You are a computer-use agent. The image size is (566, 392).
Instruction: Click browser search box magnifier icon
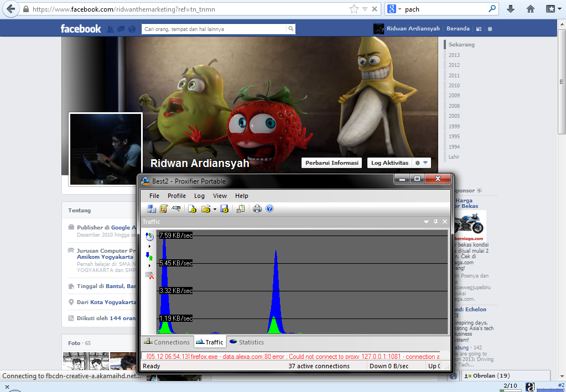[492, 9]
